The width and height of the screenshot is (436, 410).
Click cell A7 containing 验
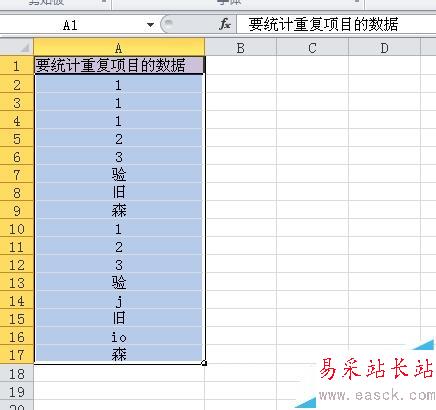pyautogui.click(x=119, y=174)
